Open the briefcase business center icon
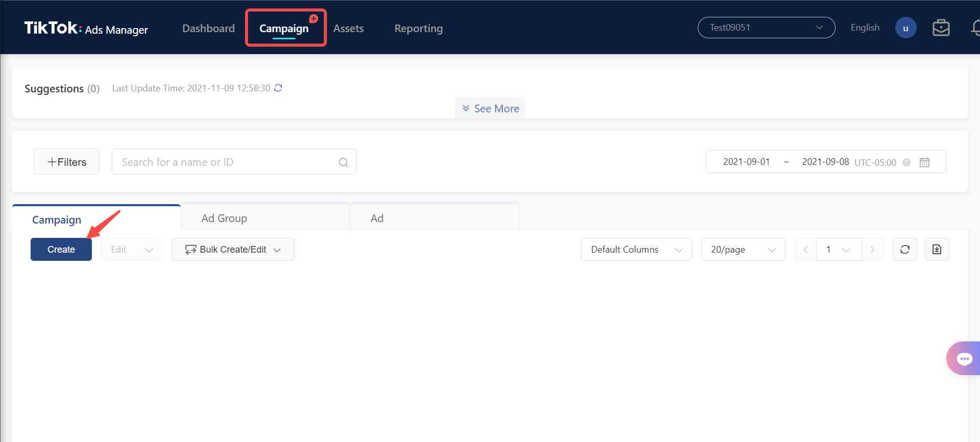980x442 pixels. (941, 28)
